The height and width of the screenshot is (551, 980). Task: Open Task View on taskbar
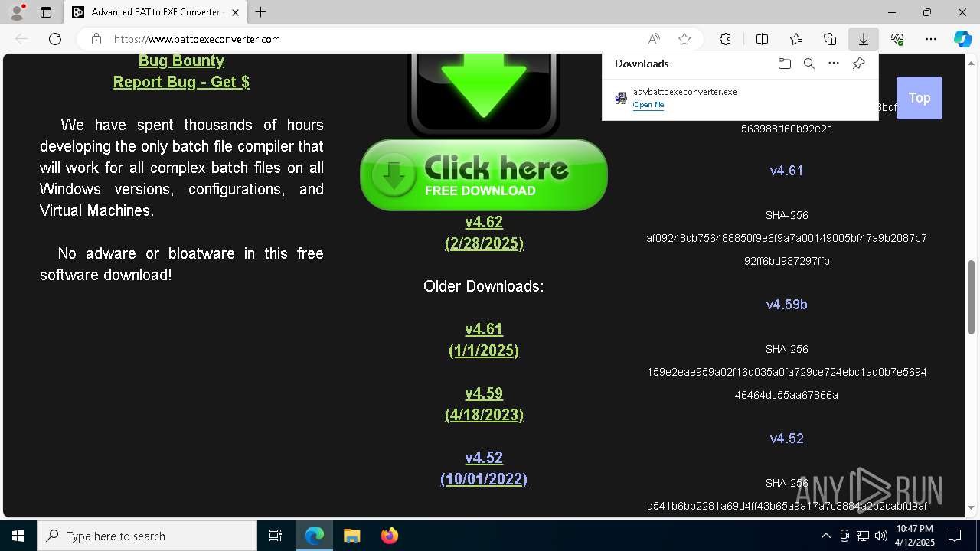276,536
